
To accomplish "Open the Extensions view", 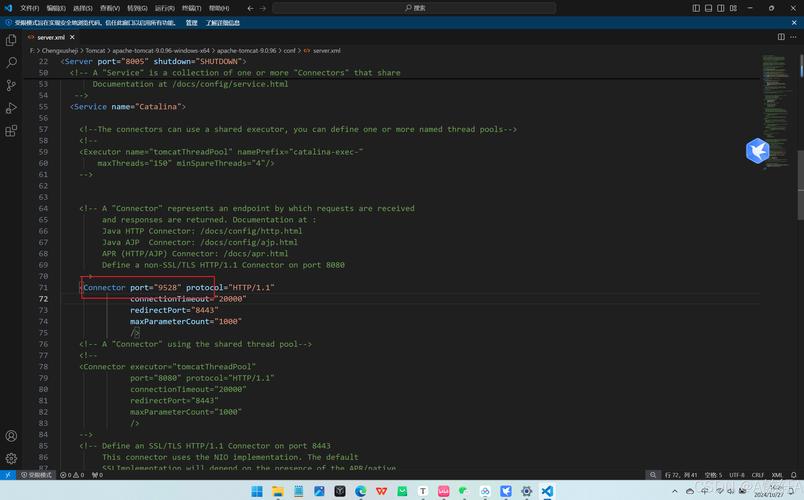I will [x=11, y=131].
